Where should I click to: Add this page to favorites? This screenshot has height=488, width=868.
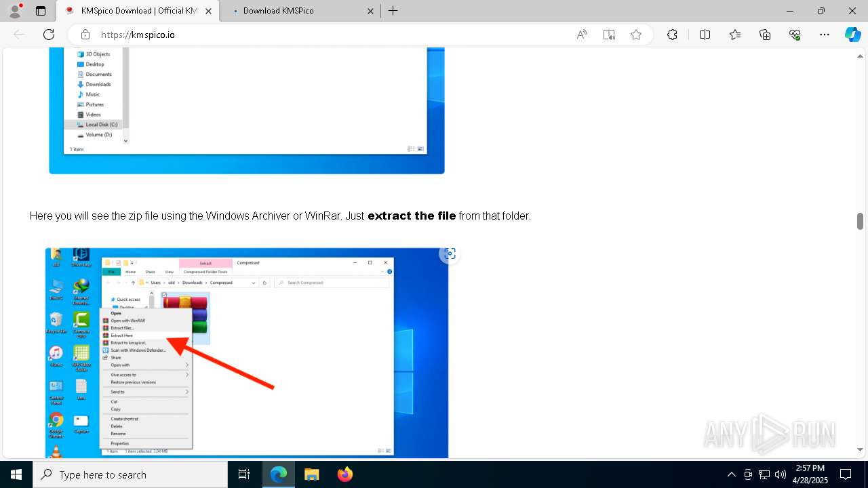[x=636, y=35]
